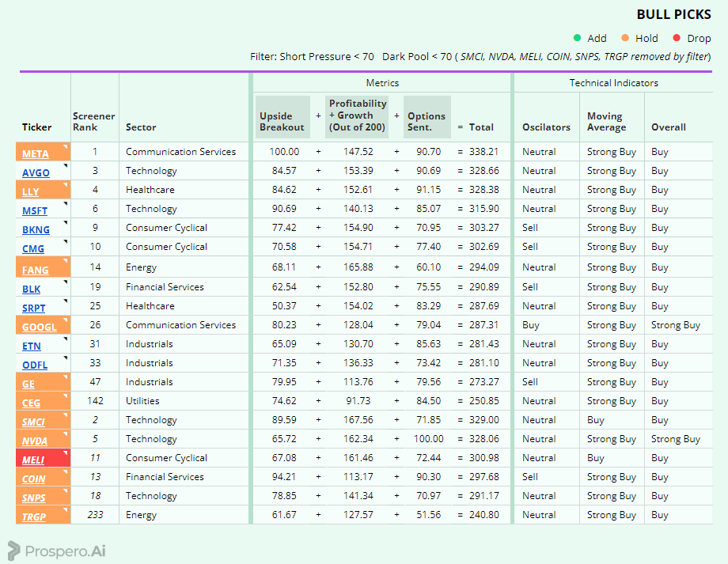The image size is (728, 564).
Task: Select LLY's Healthcare sector cell
Action: (150, 190)
